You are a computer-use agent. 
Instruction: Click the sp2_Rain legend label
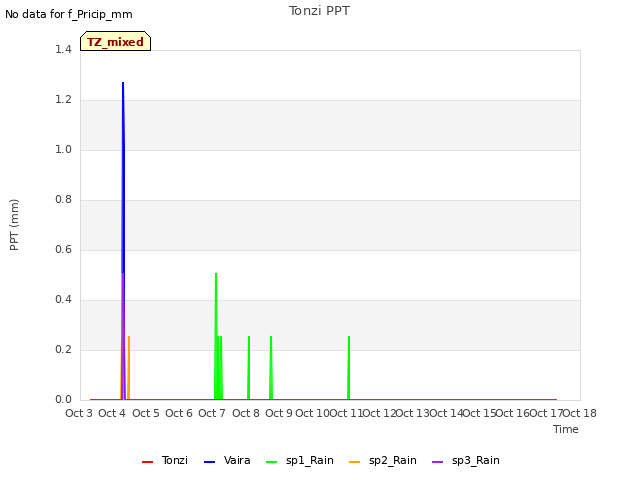pyautogui.click(x=393, y=461)
